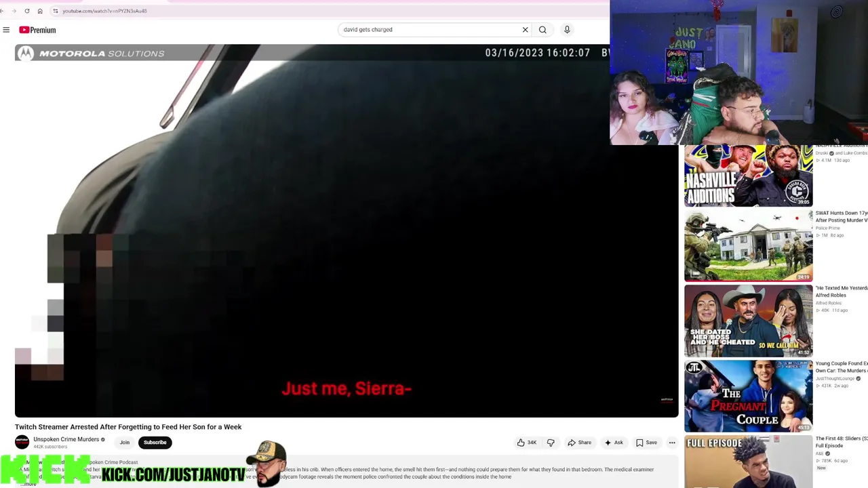Click the video player showing bodycam footage
The height and width of the screenshot is (488, 868).
pos(346,230)
